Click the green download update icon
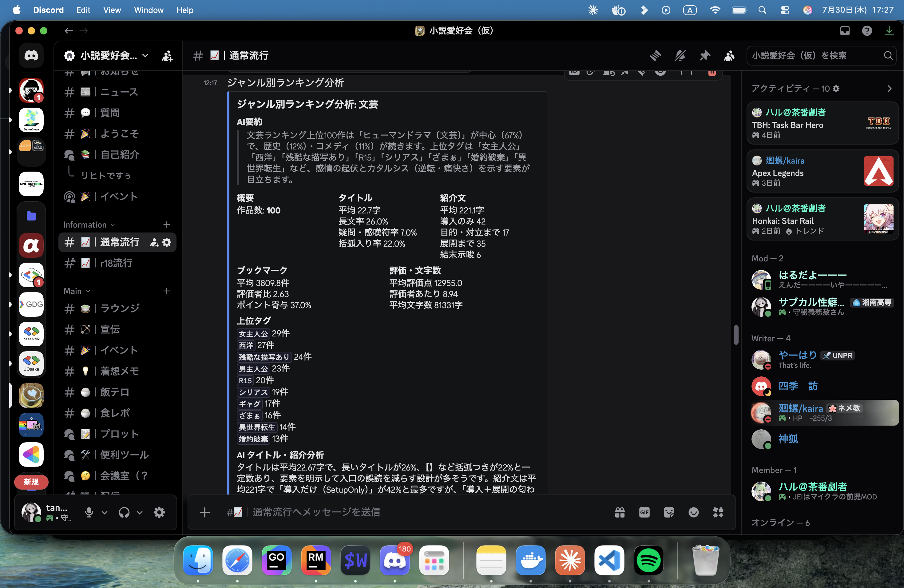Screen dimensions: 904x588 pos(889,31)
